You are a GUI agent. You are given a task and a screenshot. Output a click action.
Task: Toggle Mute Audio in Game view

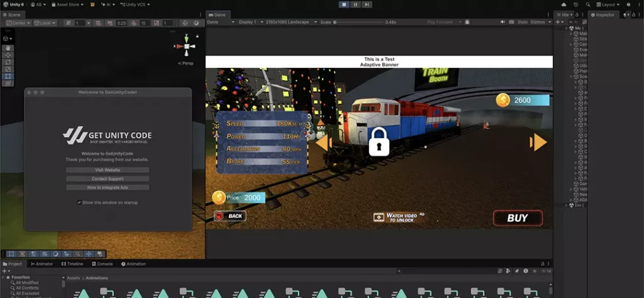pos(502,22)
